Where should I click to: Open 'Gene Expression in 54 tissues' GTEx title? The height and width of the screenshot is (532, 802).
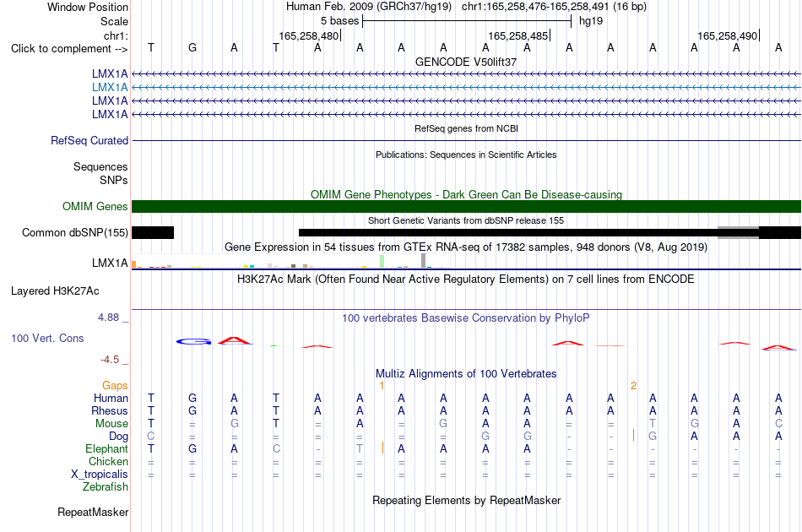[x=466, y=247]
